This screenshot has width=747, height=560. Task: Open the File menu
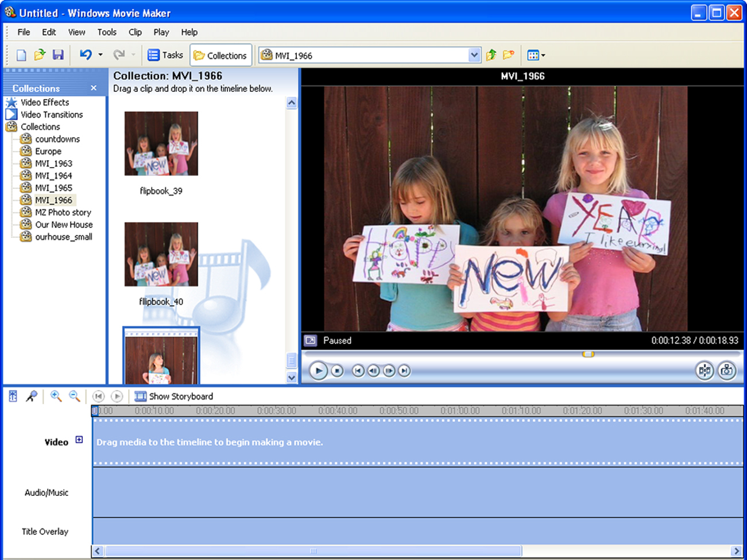coord(24,32)
